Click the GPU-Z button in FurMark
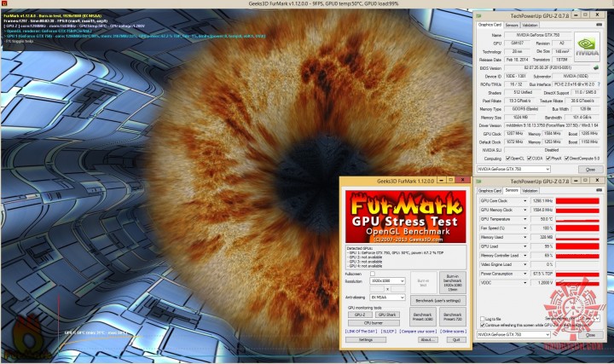 (360, 315)
